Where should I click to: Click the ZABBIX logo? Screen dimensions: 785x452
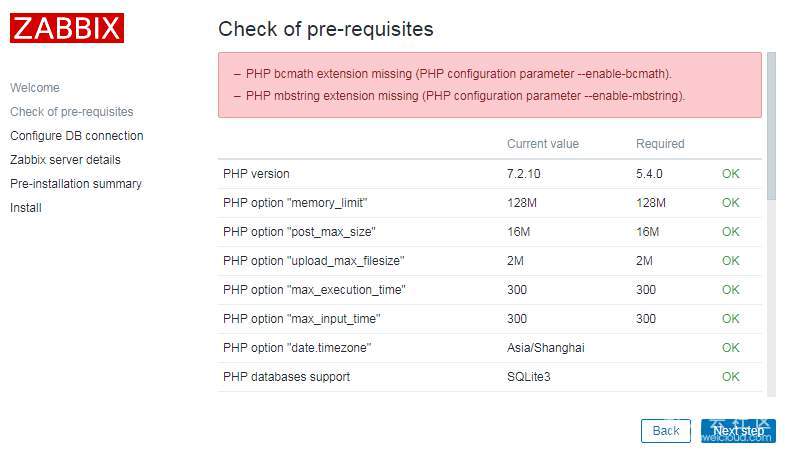pos(67,27)
